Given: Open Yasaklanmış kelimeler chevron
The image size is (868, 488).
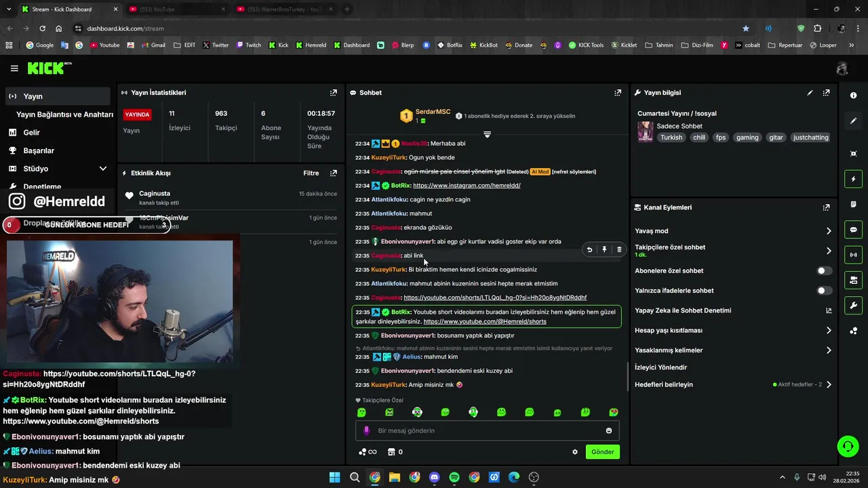Looking at the screenshot, I should click(x=829, y=350).
